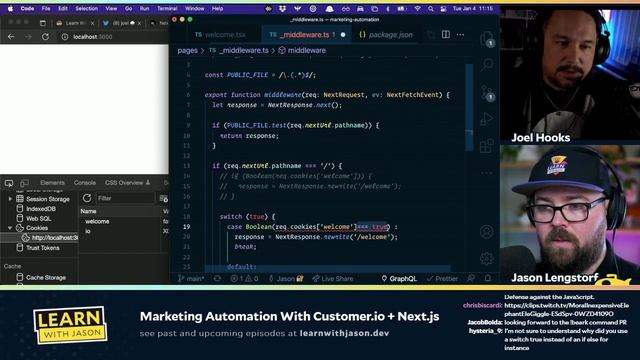Click the localhost:3000 address bar
This screenshot has width=640, height=360.
(x=93, y=37)
